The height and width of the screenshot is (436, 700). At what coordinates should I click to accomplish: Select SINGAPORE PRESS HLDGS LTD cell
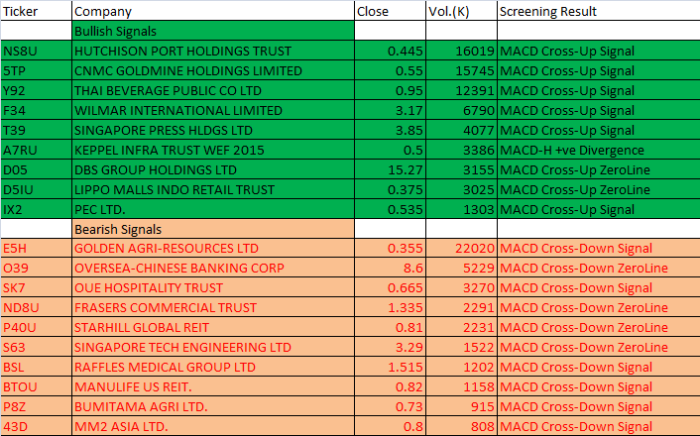tap(213, 130)
